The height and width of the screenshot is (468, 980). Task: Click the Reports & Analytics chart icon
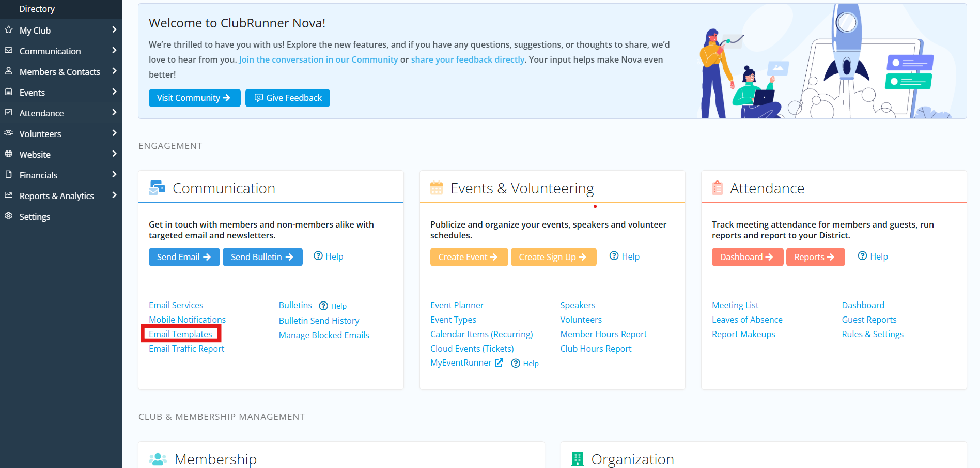tap(9, 195)
